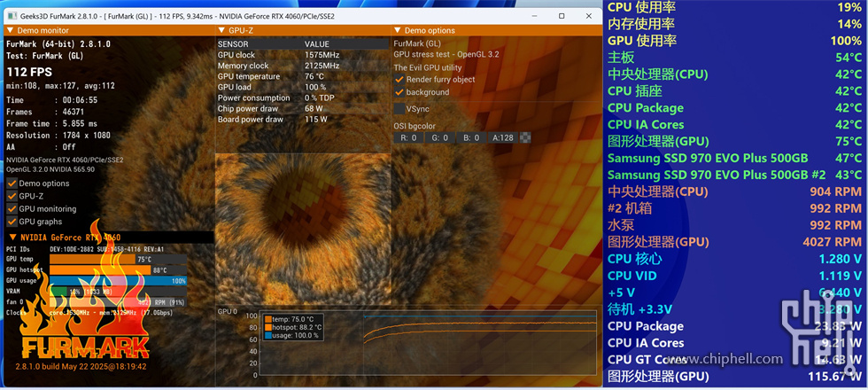Click the fan 0 RPM bar
Screen dimensions: 868x390
118,302
